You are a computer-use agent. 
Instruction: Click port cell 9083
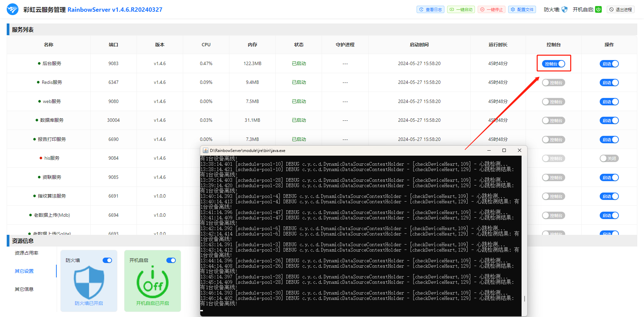tap(113, 63)
